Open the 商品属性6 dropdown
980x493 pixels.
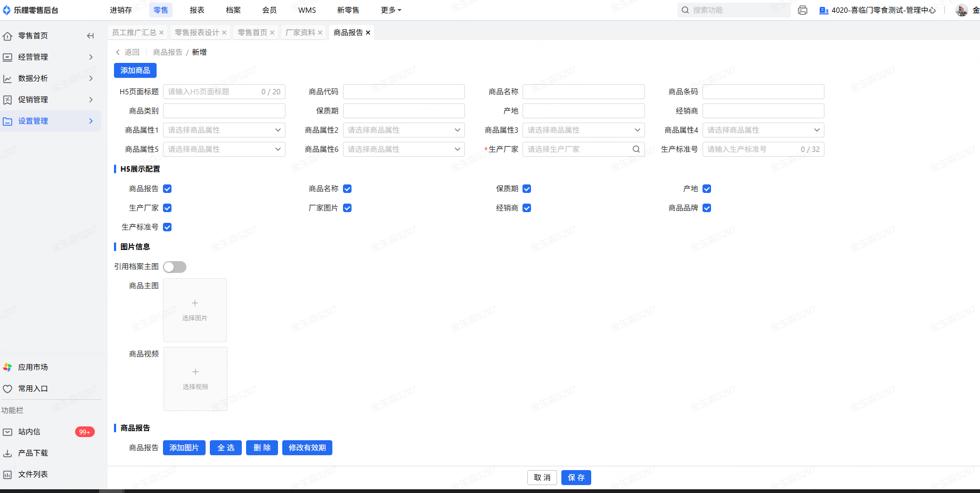(404, 149)
